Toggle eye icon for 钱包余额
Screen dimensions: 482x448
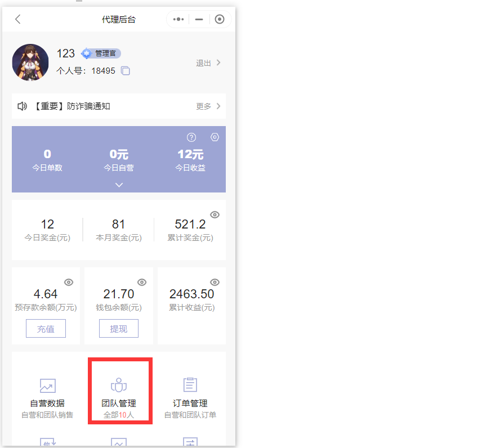coord(142,283)
